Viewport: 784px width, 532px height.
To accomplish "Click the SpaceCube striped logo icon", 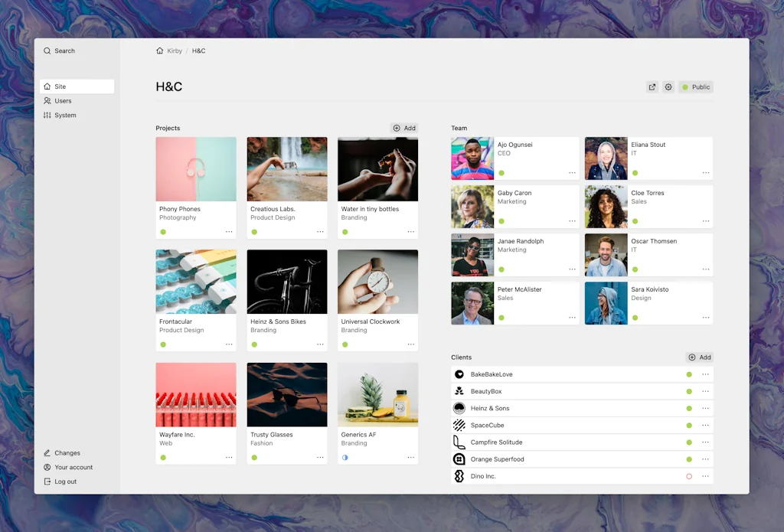I will point(459,426).
